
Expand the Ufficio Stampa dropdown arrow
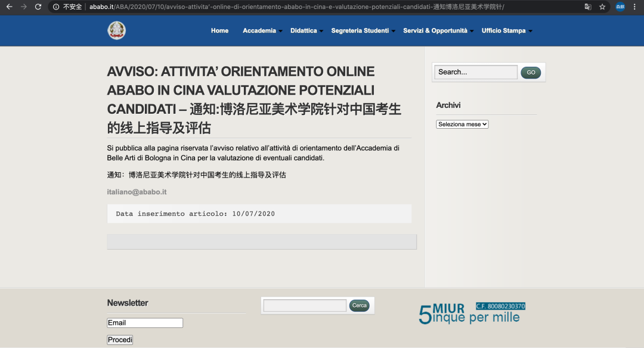point(530,31)
